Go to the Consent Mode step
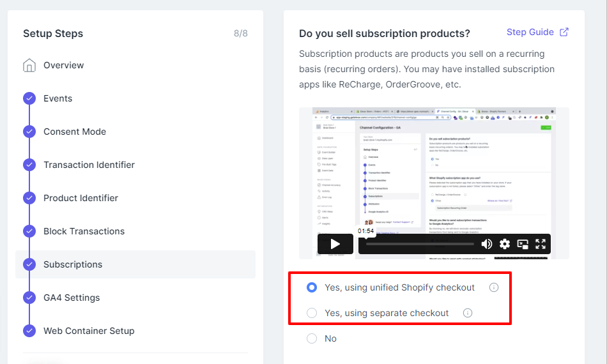The image size is (607, 364). click(x=75, y=132)
